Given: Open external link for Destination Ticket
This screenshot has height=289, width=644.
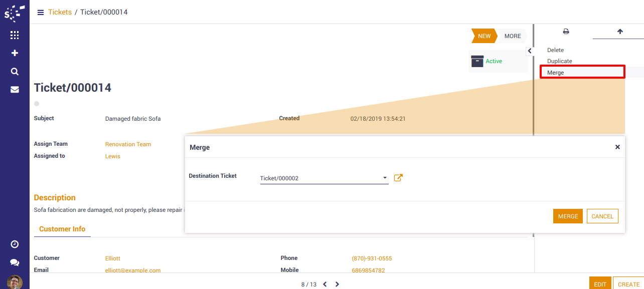Looking at the screenshot, I should 398,177.
